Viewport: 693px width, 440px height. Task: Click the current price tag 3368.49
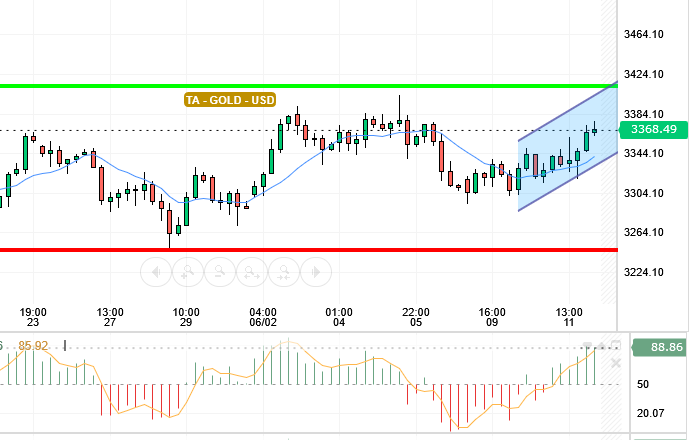tap(654, 129)
